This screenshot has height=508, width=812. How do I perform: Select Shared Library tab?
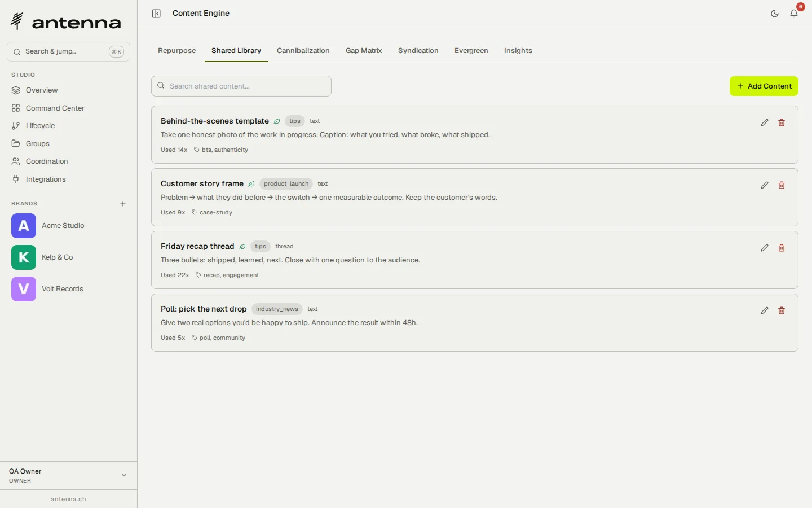click(236, 51)
